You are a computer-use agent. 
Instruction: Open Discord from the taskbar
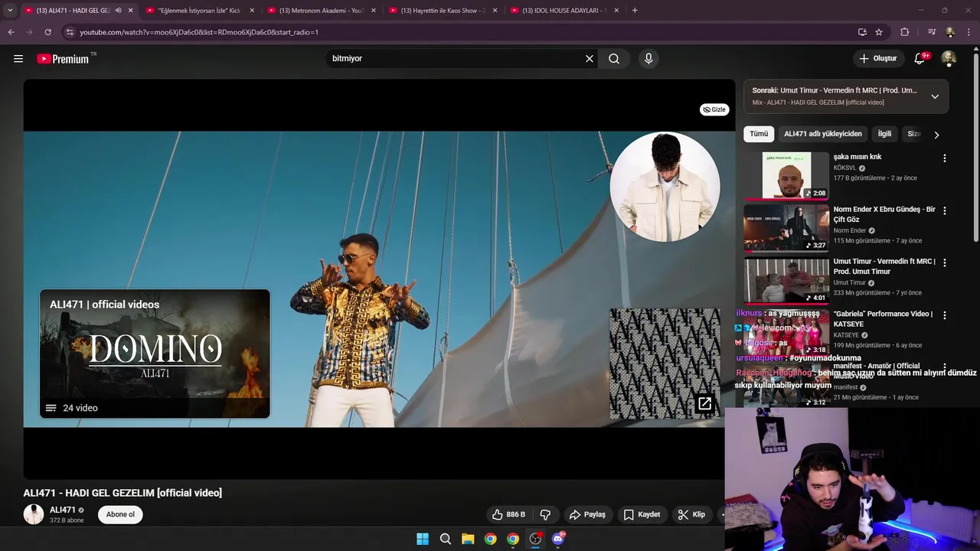pos(558,539)
